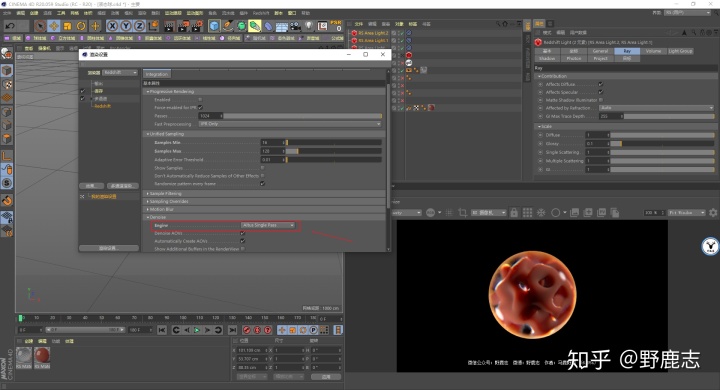720x390 pixels.
Task: Open Fast Preprocessing IPR Only dropdown
Action: [290, 124]
